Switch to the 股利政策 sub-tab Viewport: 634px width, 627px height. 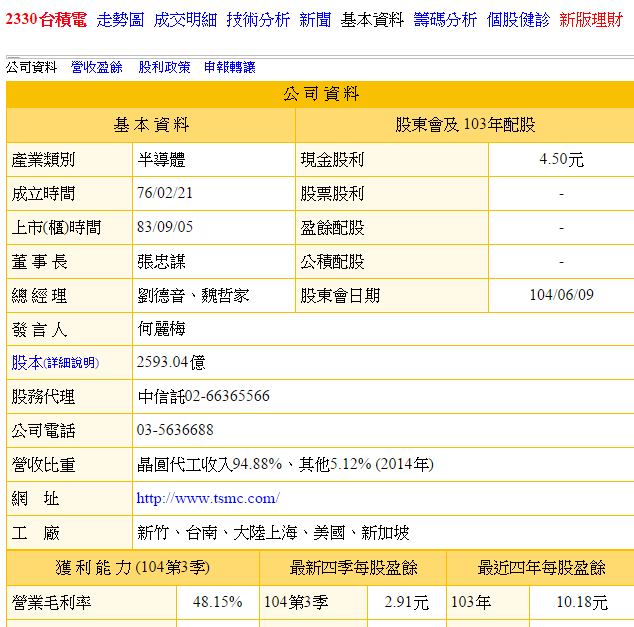[164, 67]
